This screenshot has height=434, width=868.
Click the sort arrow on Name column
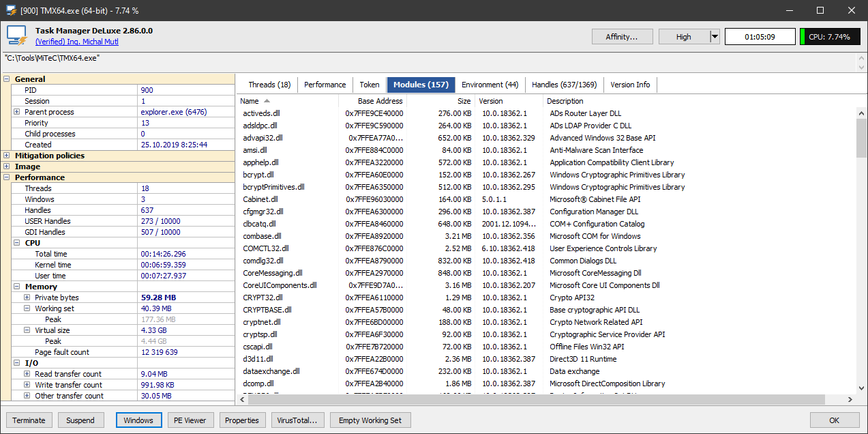pos(267,101)
